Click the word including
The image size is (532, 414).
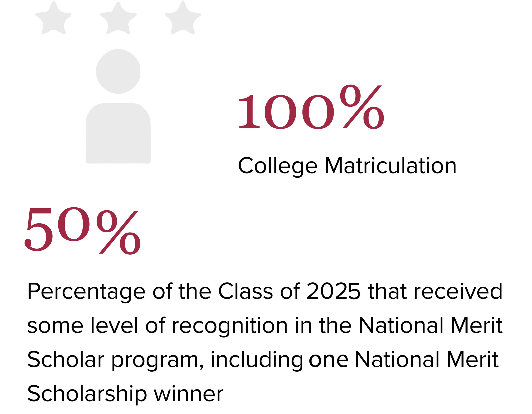(257, 360)
